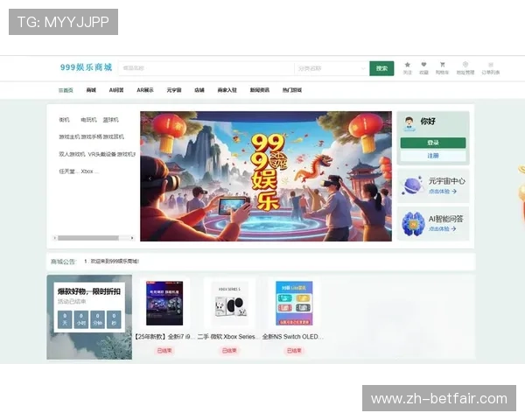Screen dimensions: 525x420
Task: Click the 注册 register button
Action: click(x=433, y=156)
